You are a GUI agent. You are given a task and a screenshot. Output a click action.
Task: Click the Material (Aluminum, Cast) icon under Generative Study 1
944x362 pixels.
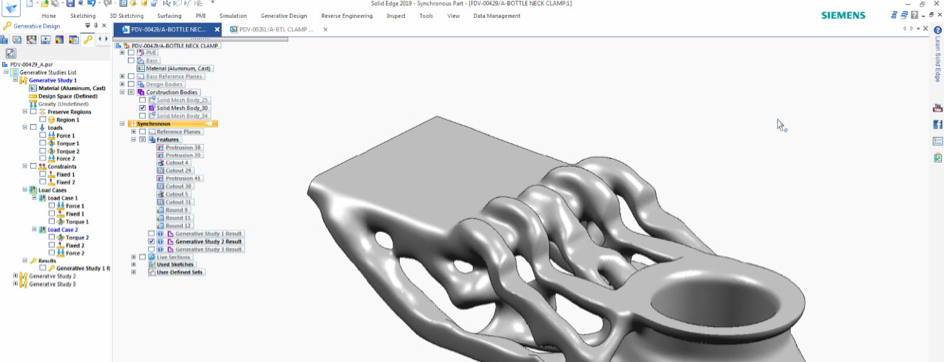point(33,88)
